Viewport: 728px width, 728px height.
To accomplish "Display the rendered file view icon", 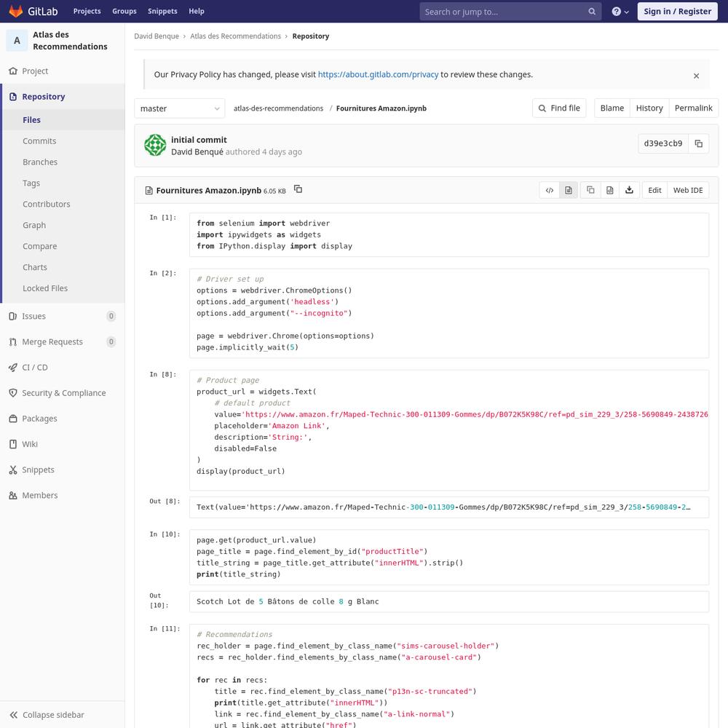I will point(569,190).
